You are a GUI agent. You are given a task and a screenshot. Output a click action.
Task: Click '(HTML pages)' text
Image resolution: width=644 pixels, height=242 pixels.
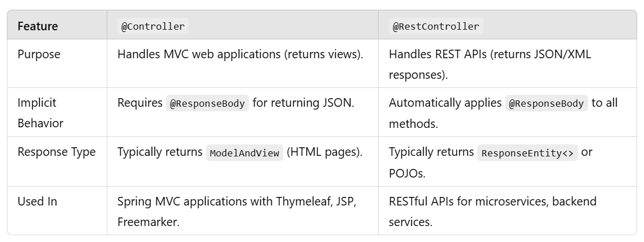(x=324, y=152)
